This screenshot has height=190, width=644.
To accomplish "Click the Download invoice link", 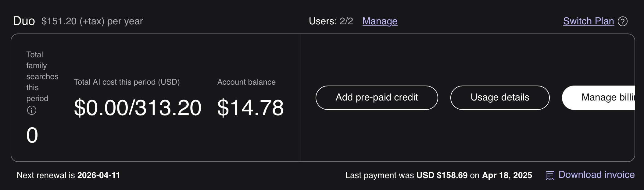I will click(596, 175).
